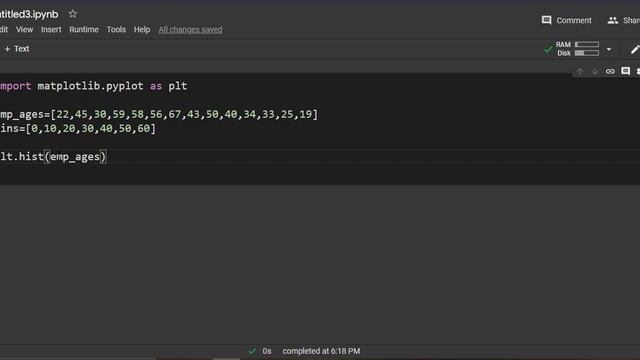The height and width of the screenshot is (360, 640).
Task: Open the Comment panel
Action: pos(567,20)
